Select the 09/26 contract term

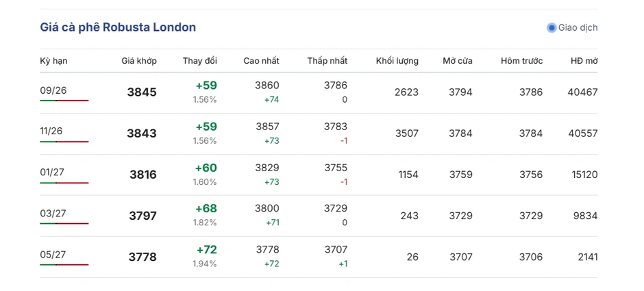point(53,90)
